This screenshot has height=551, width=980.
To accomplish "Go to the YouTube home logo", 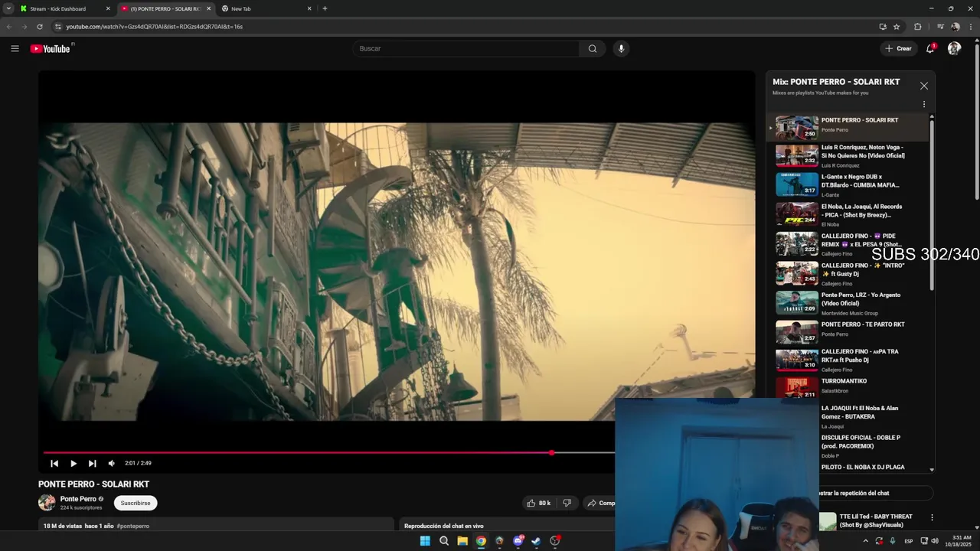I will click(51, 48).
